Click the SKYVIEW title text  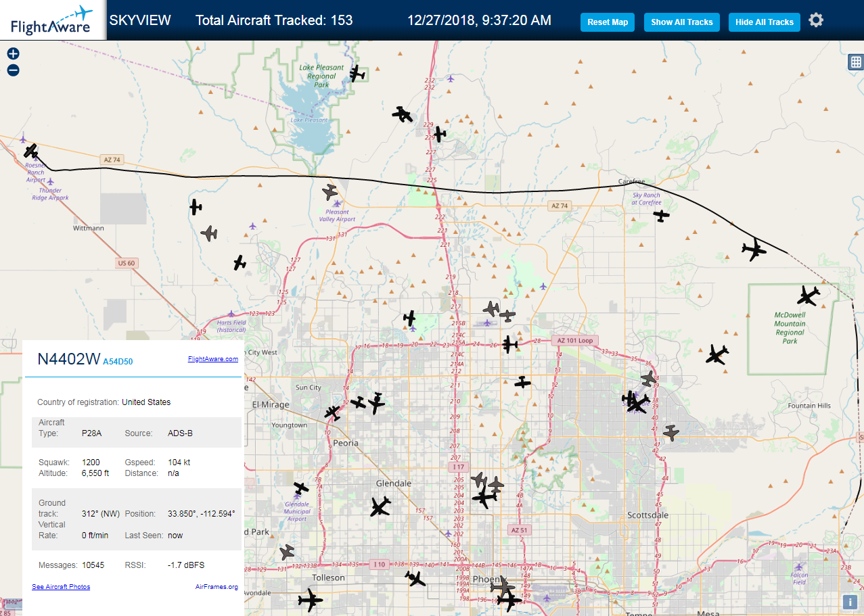click(140, 20)
